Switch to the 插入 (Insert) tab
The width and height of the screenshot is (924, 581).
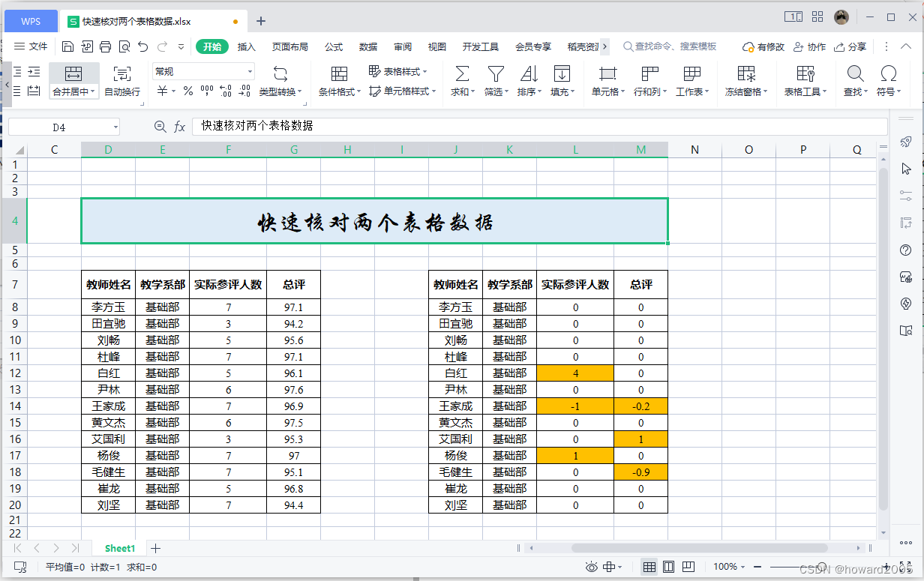247,46
